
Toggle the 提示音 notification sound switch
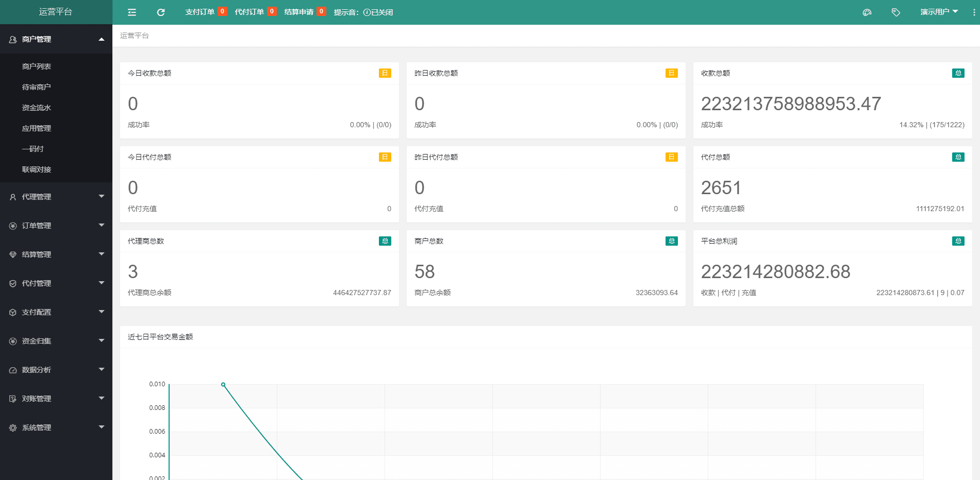click(378, 12)
